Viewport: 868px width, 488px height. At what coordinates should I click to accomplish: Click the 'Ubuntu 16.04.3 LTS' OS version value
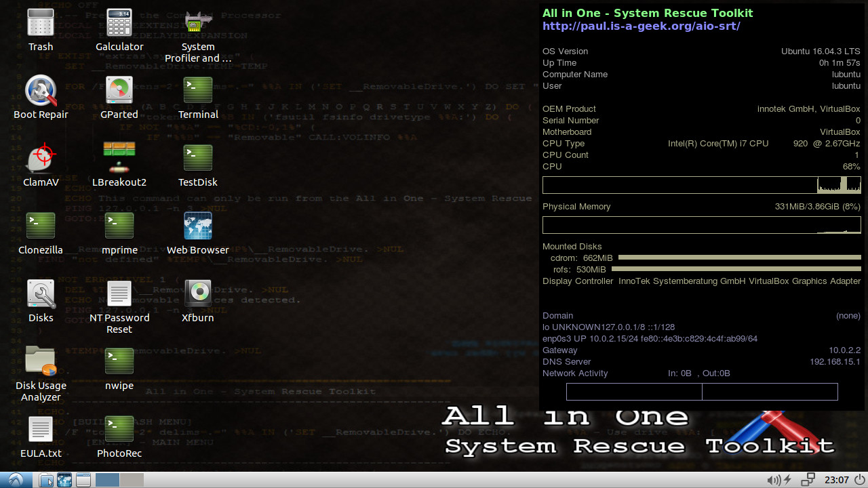click(821, 52)
